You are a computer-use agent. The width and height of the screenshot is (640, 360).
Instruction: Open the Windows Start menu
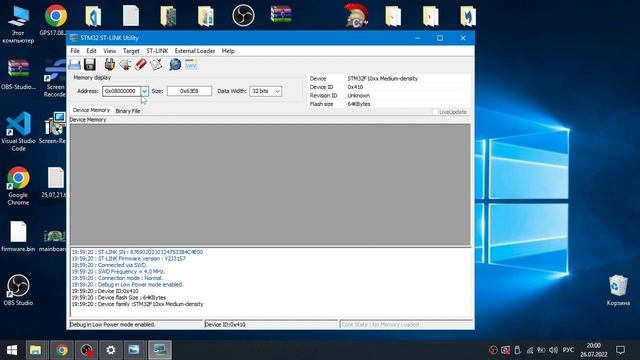[12, 350]
